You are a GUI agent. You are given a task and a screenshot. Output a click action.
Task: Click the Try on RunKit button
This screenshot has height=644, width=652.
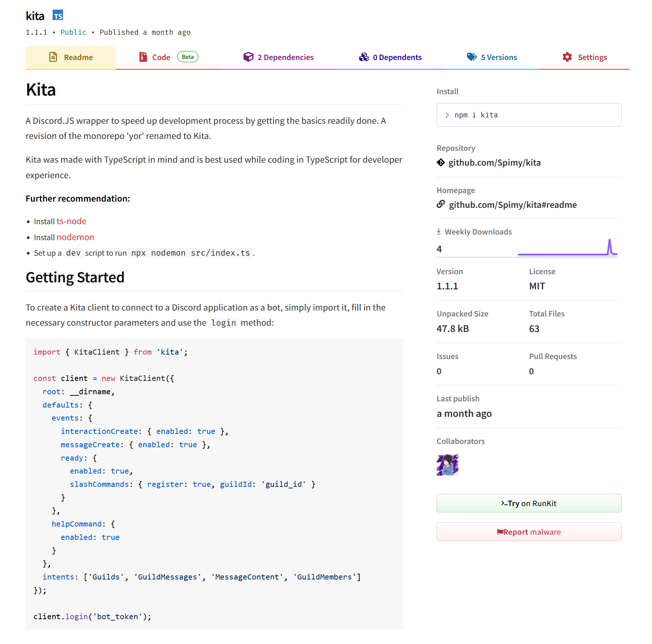(529, 503)
